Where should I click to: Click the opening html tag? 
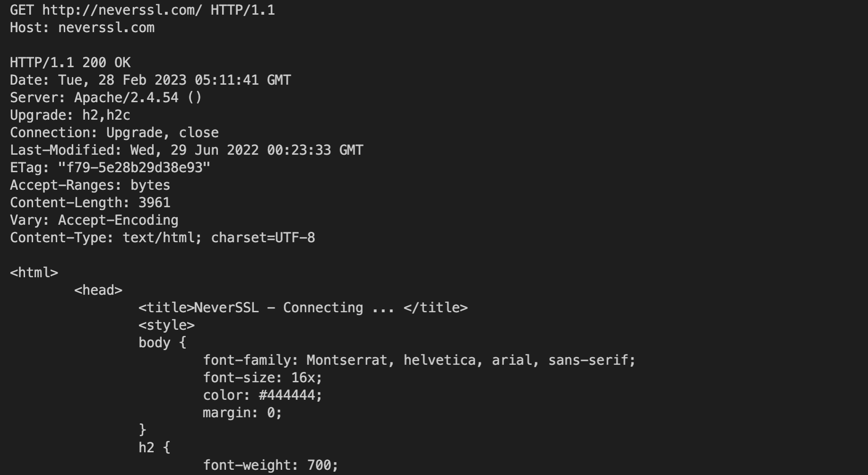click(34, 273)
